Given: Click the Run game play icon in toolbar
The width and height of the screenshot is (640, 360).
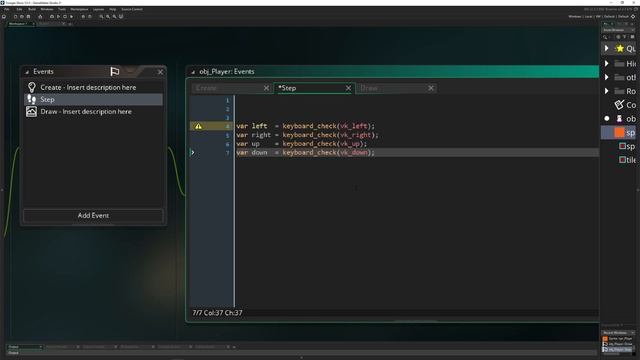Looking at the screenshot, I should point(58,17).
